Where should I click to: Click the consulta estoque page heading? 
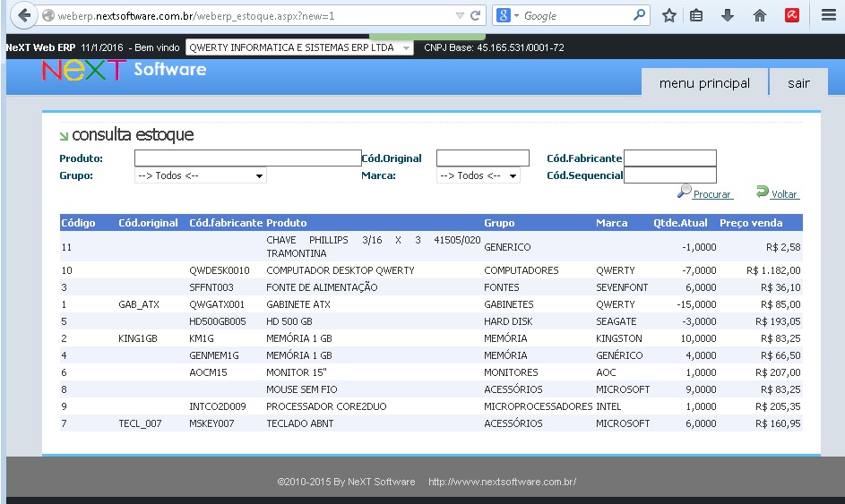click(x=133, y=134)
